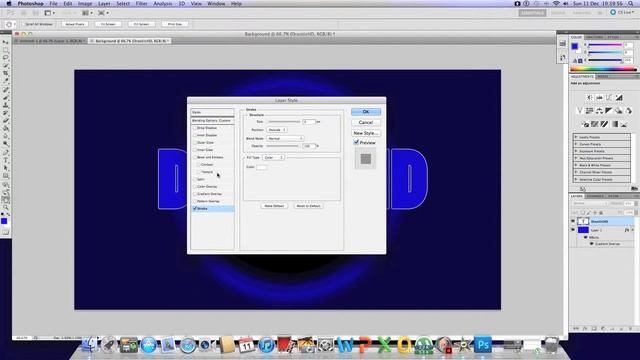
Task: Enable the Color Overlay checkbox
Action: [x=195, y=187]
